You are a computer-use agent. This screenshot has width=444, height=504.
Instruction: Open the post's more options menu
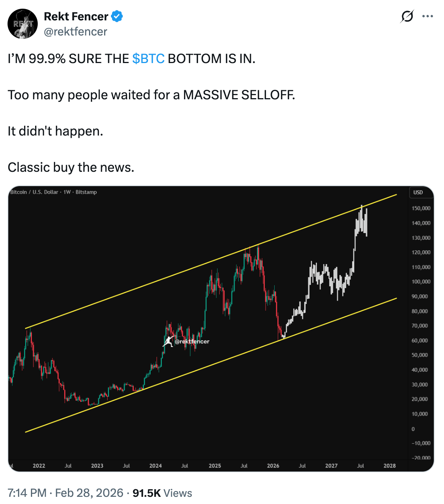[428, 16]
